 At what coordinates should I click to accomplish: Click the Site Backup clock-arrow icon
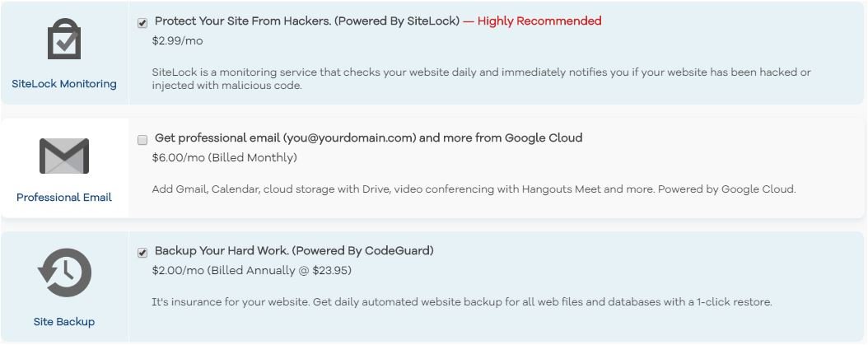[x=64, y=273]
